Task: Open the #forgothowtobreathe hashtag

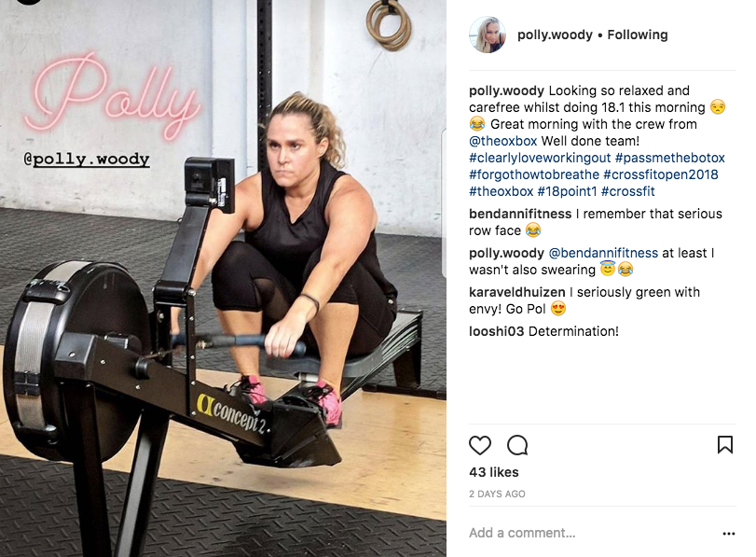Action: click(534, 174)
